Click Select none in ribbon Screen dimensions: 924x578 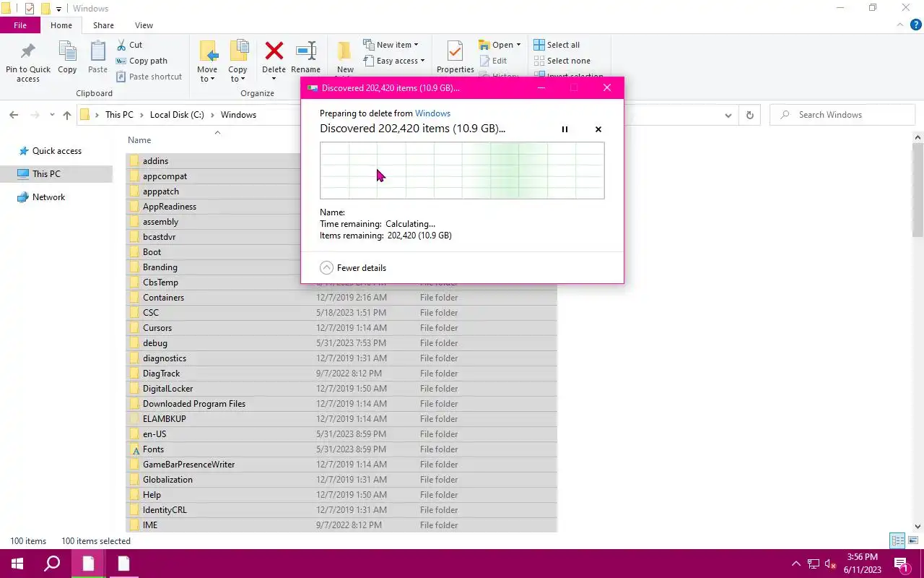pyautogui.click(x=562, y=61)
